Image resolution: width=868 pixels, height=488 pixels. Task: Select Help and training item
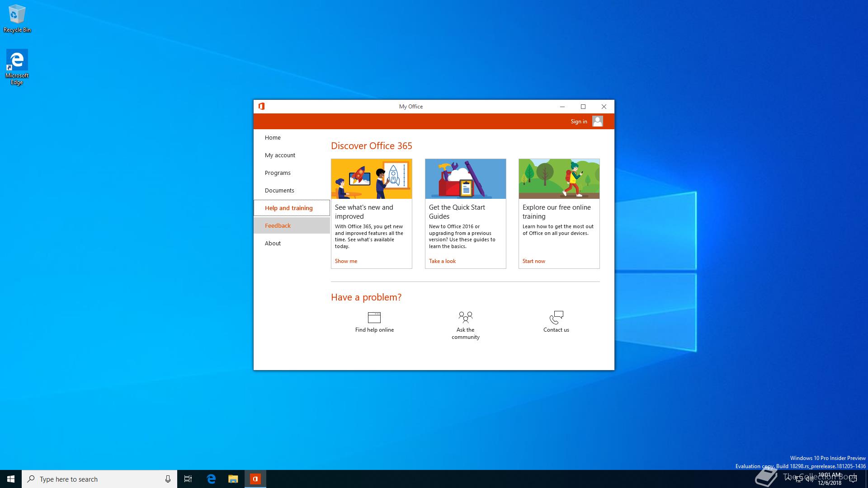click(292, 208)
